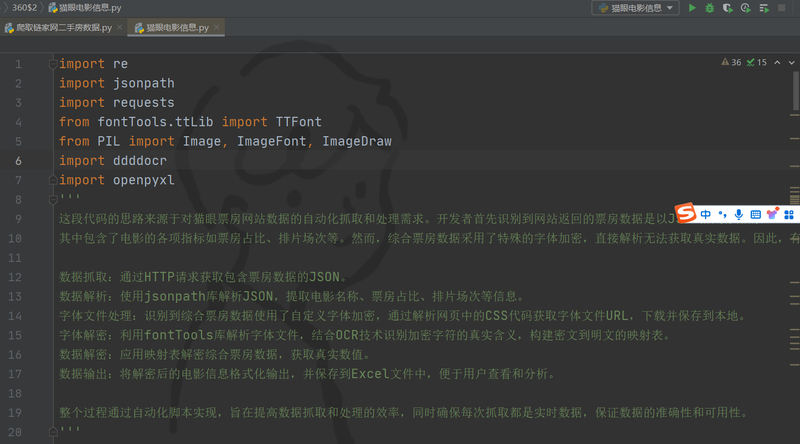Screen dimensions: 800x444
Task: Open the Sogou toolbox grid icon
Action: point(789,215)
